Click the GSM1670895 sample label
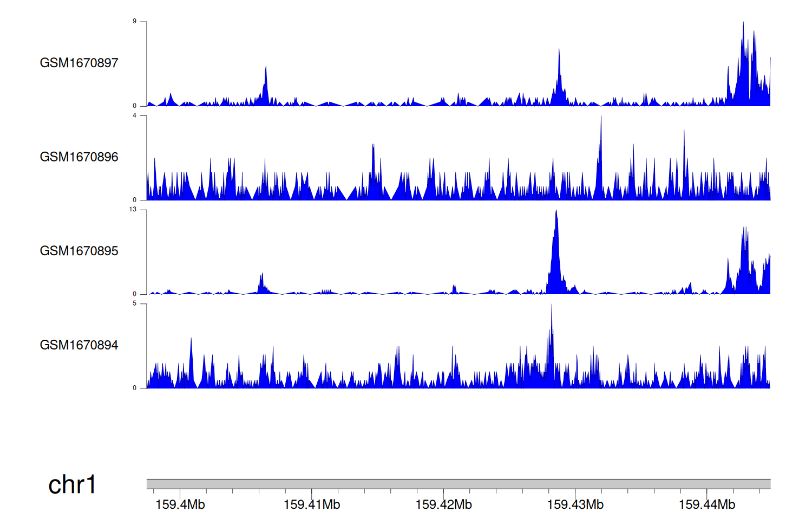The height and width of the screenshot is (531, 812). click(79, 251)
